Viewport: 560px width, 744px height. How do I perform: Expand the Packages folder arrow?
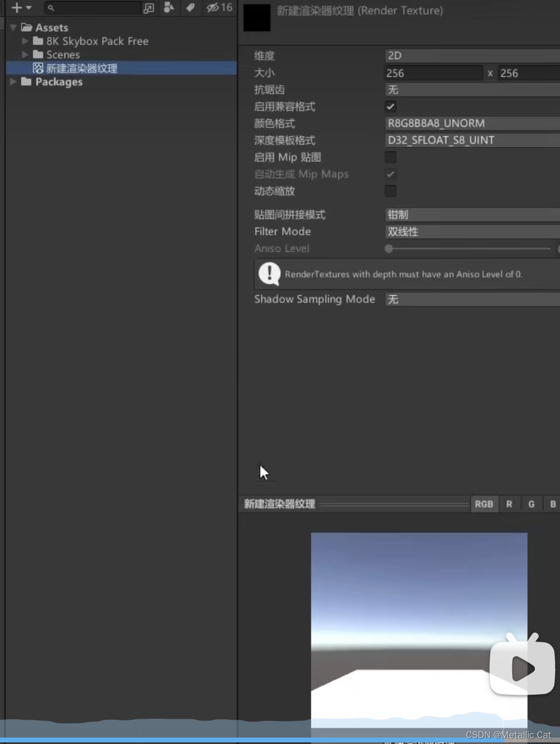click(x=13, y=82)
